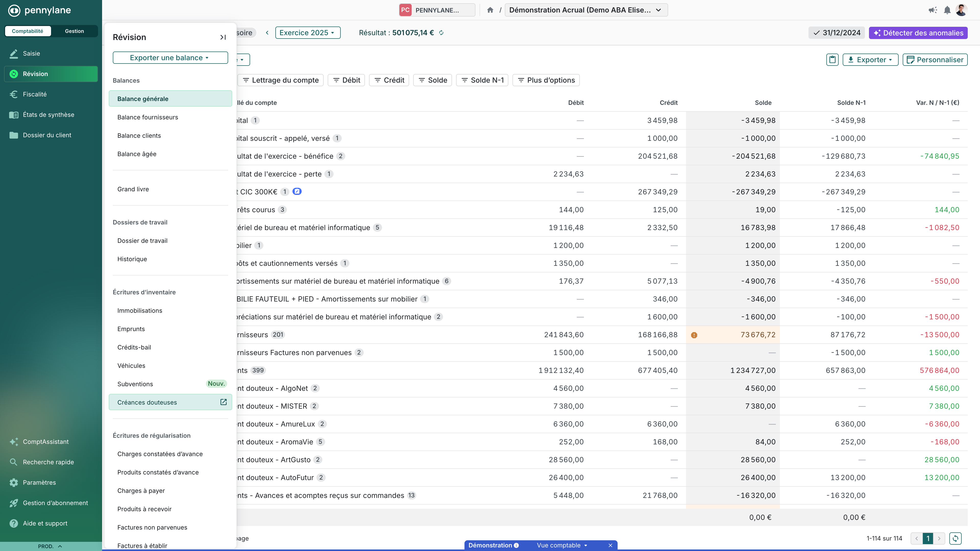Go to home via the house icon
This screenshot has height=551, width=980.
click(x=490, y=10)
